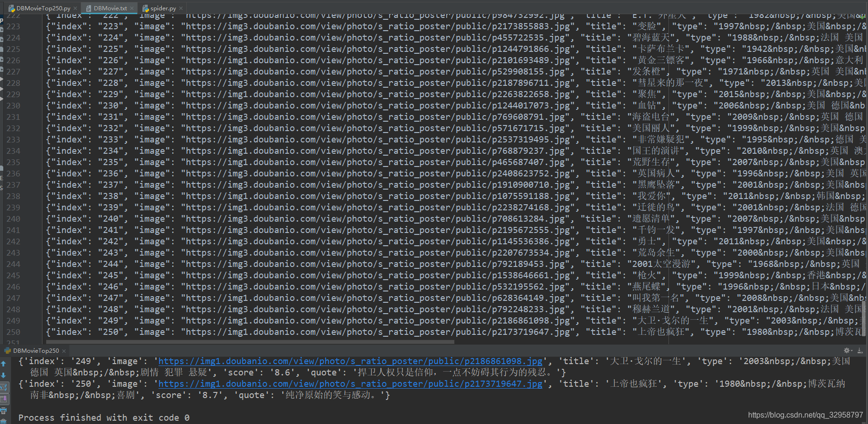Click the title "彗星来的那一夜" on line 228

[x=671, y=83]
